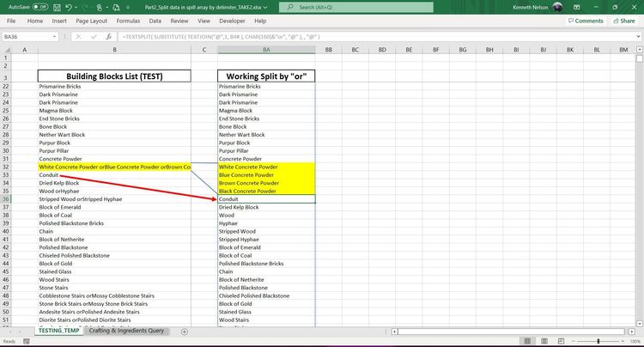The image size is (644, 347).
Task: Open the Undo history dropdown arrow
Action: click(x=76, y=8)
